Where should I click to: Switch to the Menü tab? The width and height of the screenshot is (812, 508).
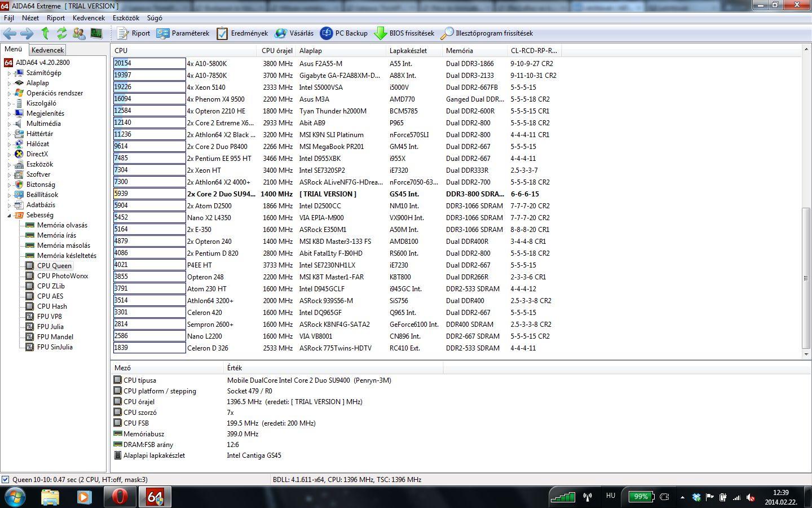[x=14, y=50]
